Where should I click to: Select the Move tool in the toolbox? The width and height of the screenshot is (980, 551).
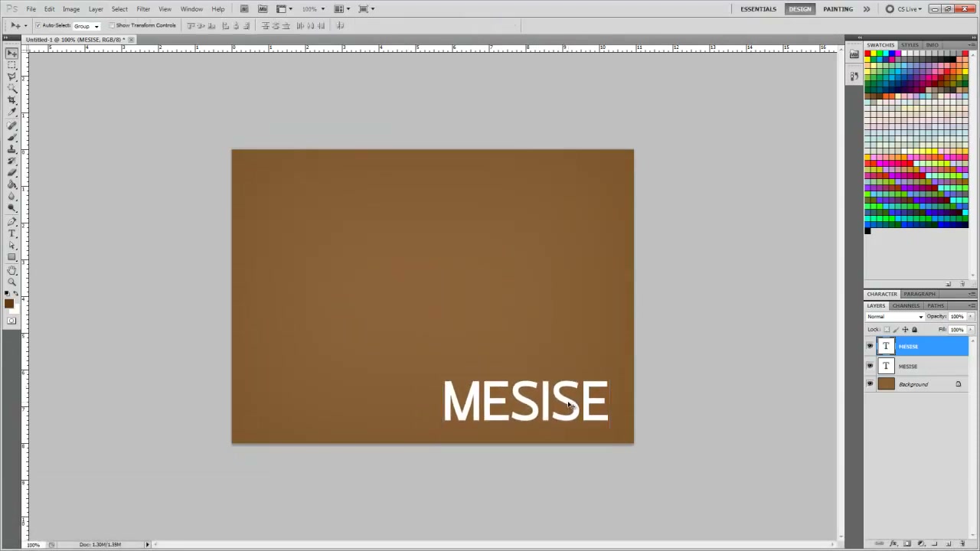pyautogui.click(x=12, y=53)
